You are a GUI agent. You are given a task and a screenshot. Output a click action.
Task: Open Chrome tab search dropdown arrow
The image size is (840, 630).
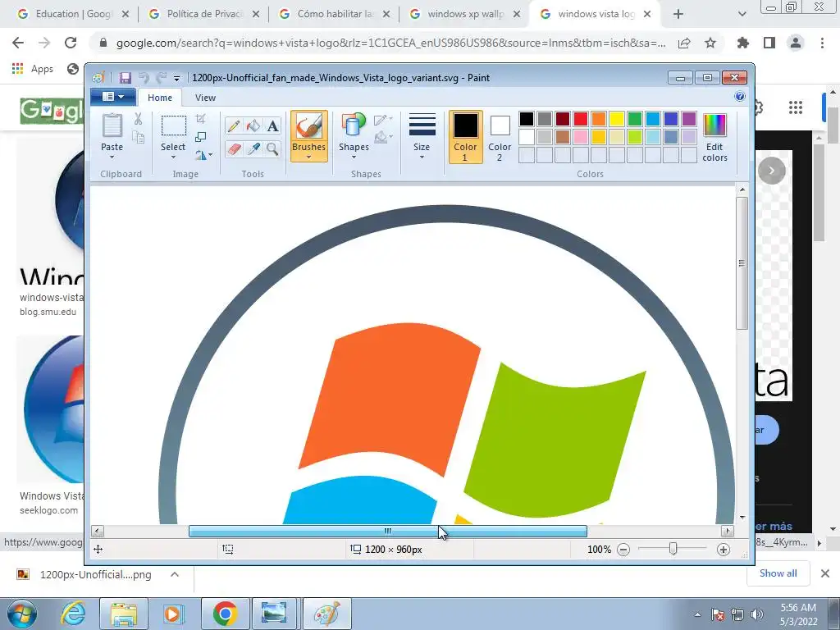click(742, 15)
